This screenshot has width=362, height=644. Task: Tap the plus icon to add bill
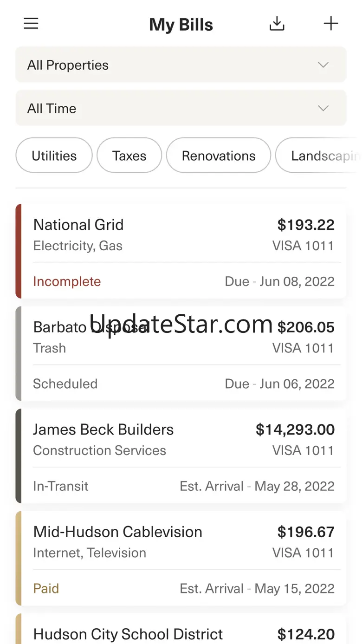tap(331, 24)
